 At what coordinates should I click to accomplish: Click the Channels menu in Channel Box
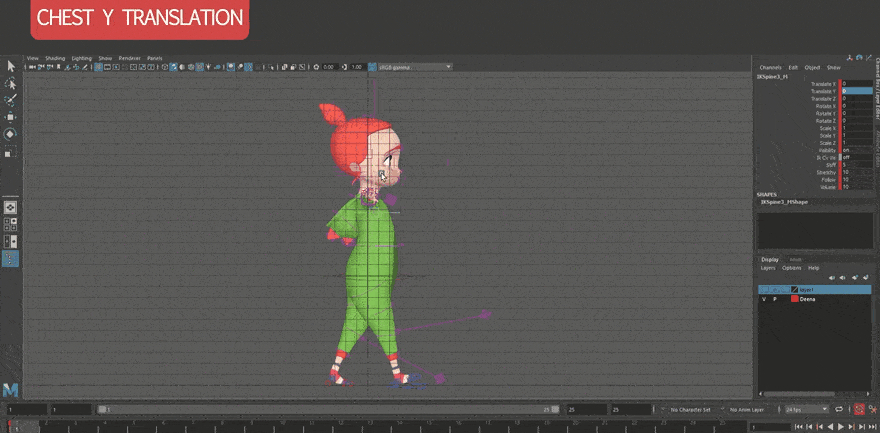770,67
